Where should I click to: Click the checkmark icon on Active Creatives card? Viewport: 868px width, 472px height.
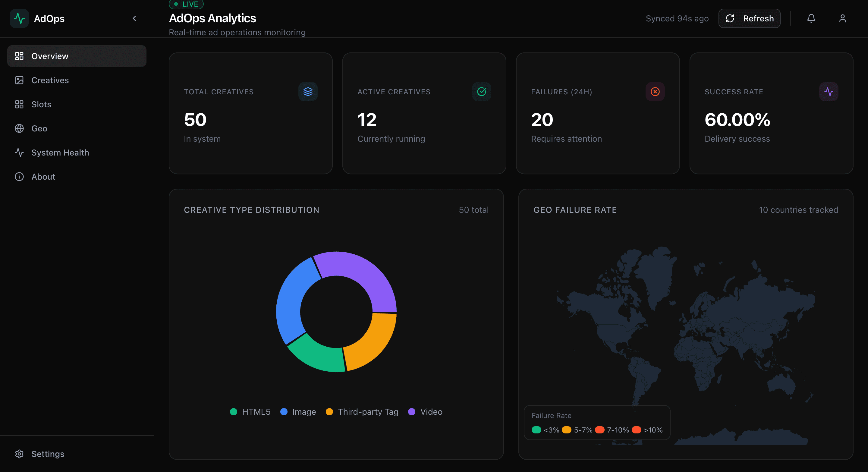[482, 92]
